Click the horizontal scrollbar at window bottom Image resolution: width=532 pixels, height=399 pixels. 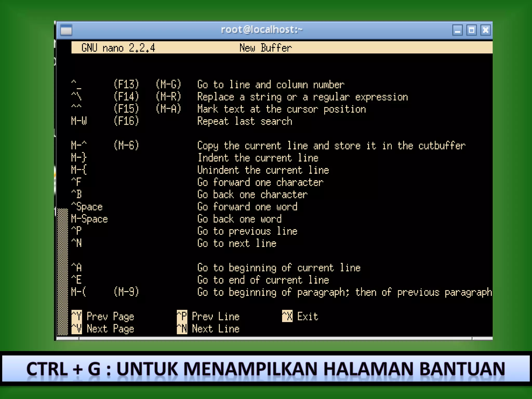pos(275,338)
